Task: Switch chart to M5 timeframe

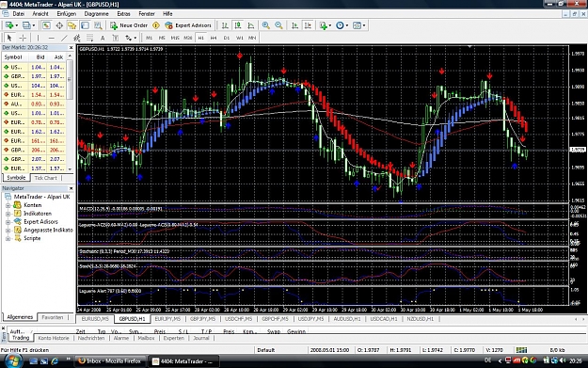Action: coord(162,38)
